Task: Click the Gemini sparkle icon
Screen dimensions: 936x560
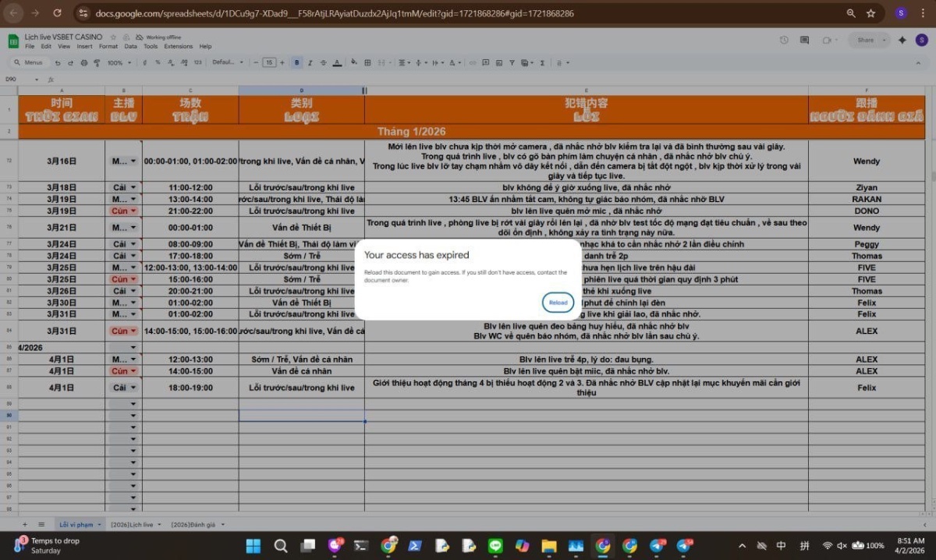Action: pos(902,40)
